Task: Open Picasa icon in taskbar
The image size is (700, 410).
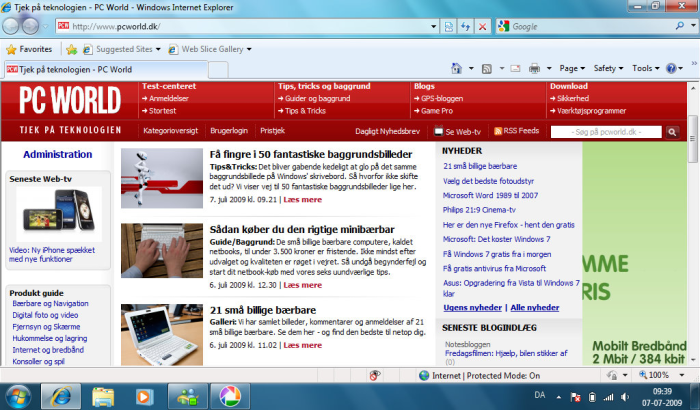Action: coord(230,396)
